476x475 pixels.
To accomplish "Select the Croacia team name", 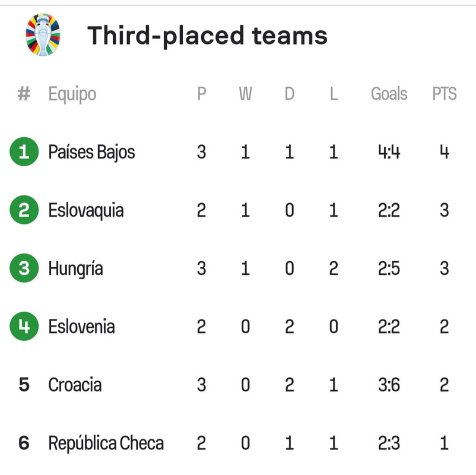I will point(75,385).
